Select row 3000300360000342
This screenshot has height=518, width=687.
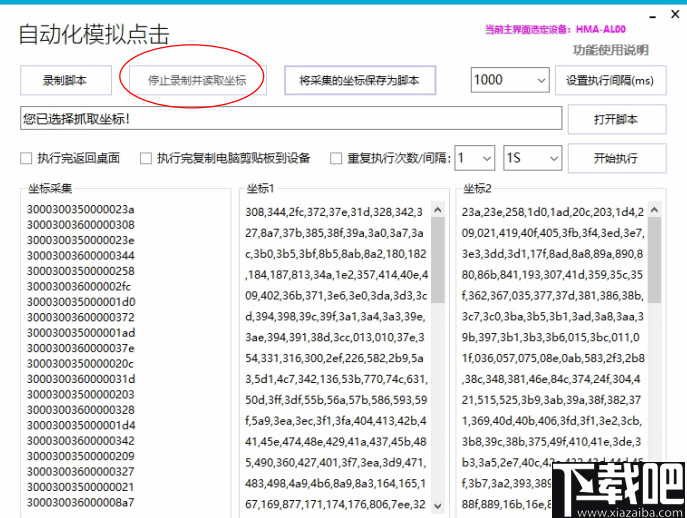coord(81,440)
